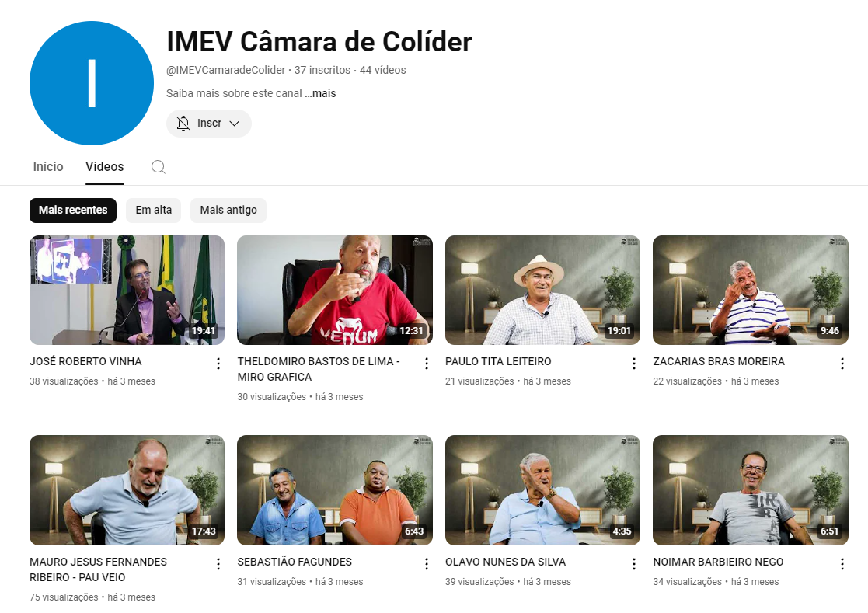Image resolution: width=868 pixels, height=613 pixels.
Task: Open options menu for MAURO JESUS FERNANDES RIBEIRO
Action: (x=218, y=564)
